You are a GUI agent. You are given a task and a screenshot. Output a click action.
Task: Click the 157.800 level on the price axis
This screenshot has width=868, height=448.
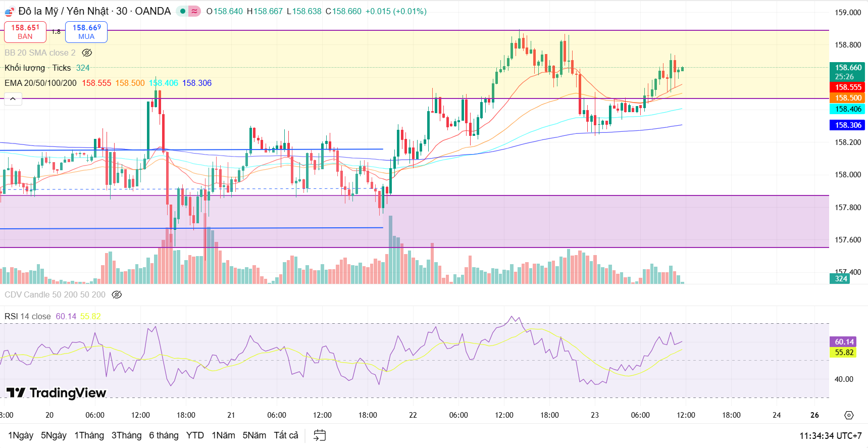click(848, 208)
